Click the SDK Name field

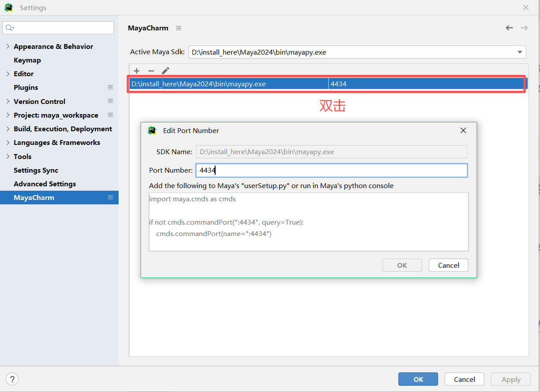point(331,152)
